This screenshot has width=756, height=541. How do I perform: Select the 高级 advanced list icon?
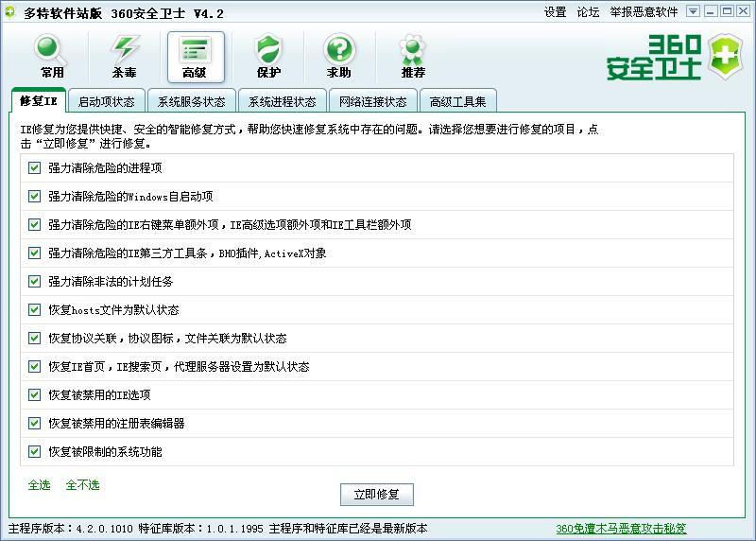point(196,57)
